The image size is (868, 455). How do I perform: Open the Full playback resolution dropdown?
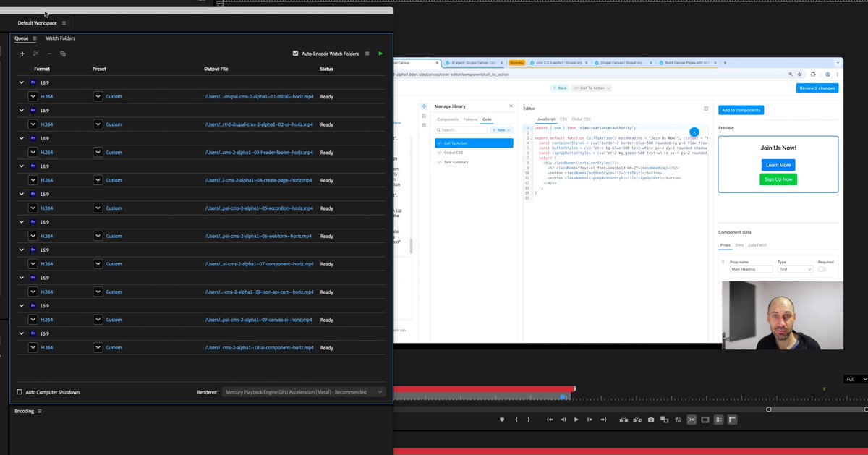click(856, 379)
